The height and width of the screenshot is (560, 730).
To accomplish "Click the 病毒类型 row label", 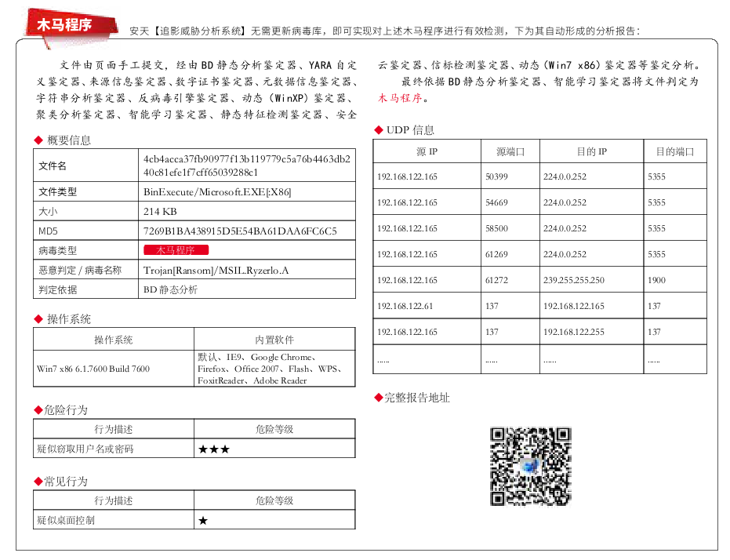I will point(57,250).
